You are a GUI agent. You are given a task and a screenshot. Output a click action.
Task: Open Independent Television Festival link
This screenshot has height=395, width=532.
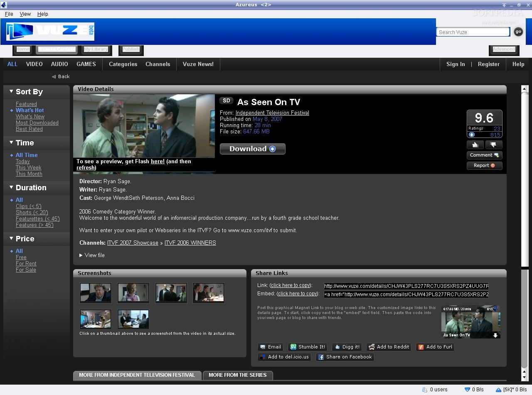coord(272,113)
